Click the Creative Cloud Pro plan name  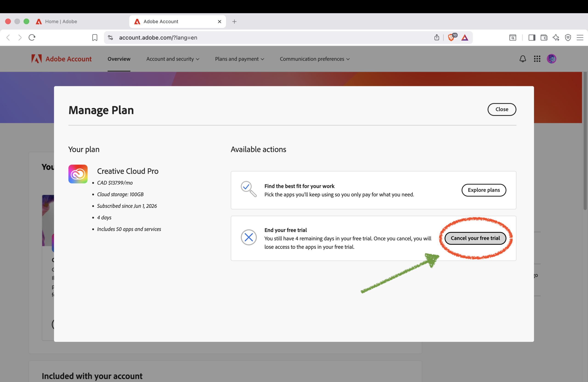[x=128, y=171]
